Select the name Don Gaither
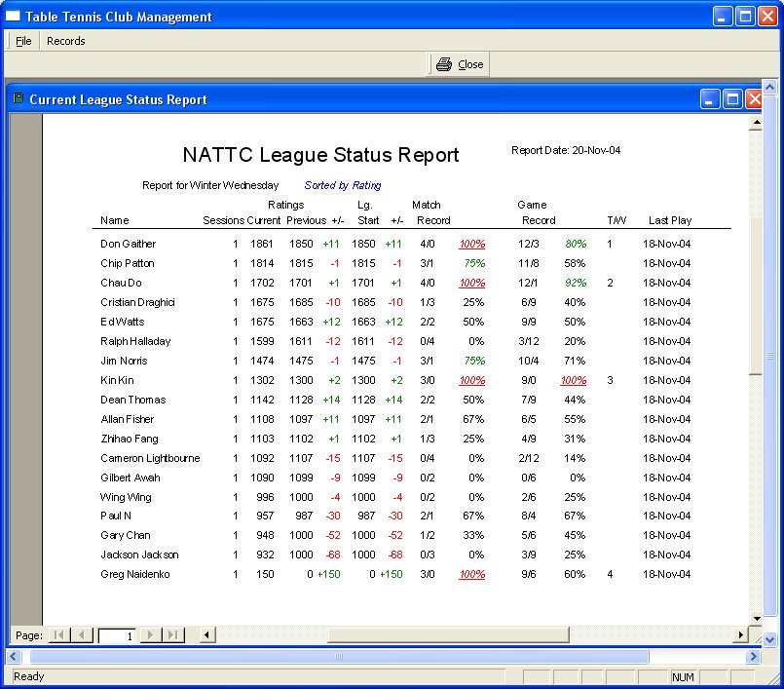 (128, 244)
